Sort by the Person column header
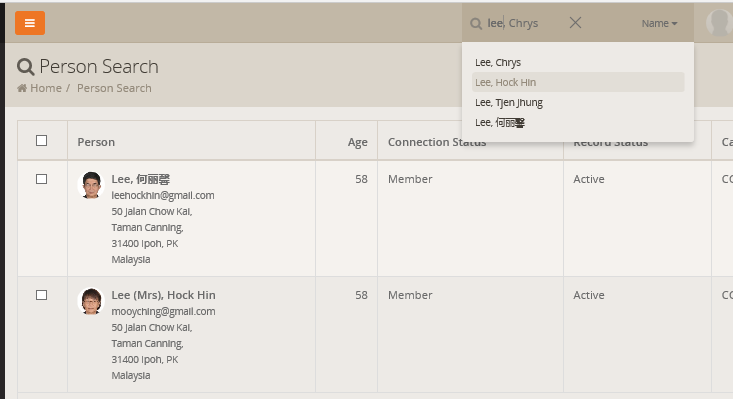Viewport: 733px width, 399px height. tap(96, 142)
